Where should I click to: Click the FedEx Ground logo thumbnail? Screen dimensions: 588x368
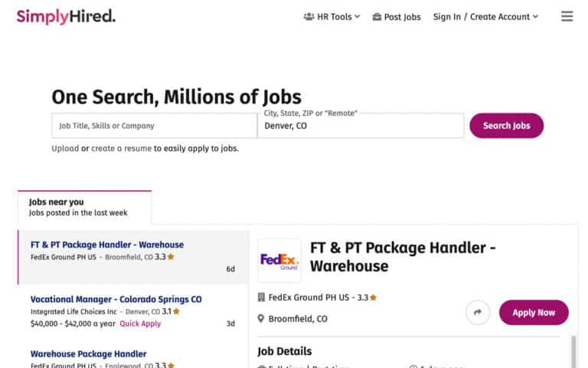click(279, 261)
